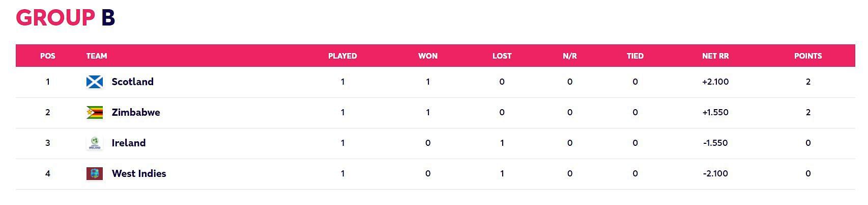This screenshot has height=205, width=868.
Task: Select the West Indies team name
Action: (139, 173)
